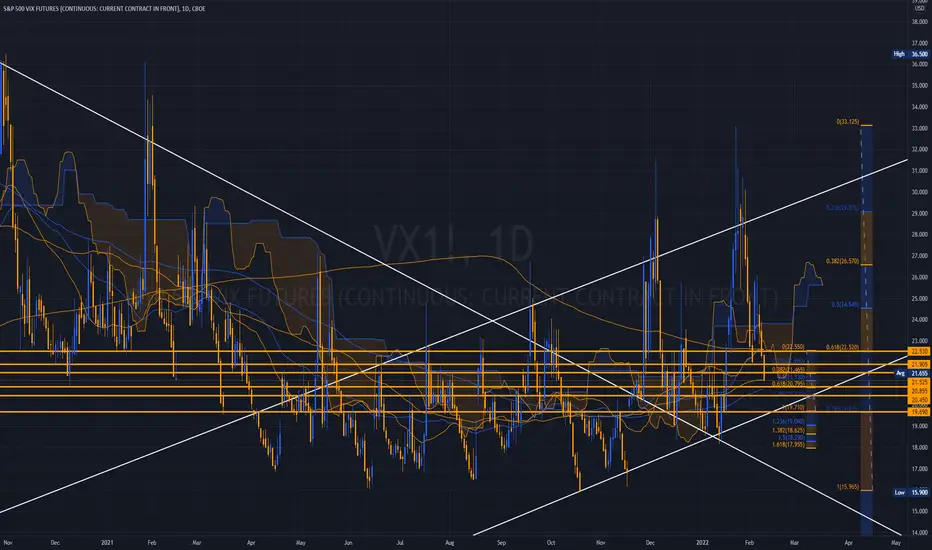Screen dimensions: 932x550
Task: Click the Feb label right after 2021
Action: pyautogui.click(x=152, y=542)
